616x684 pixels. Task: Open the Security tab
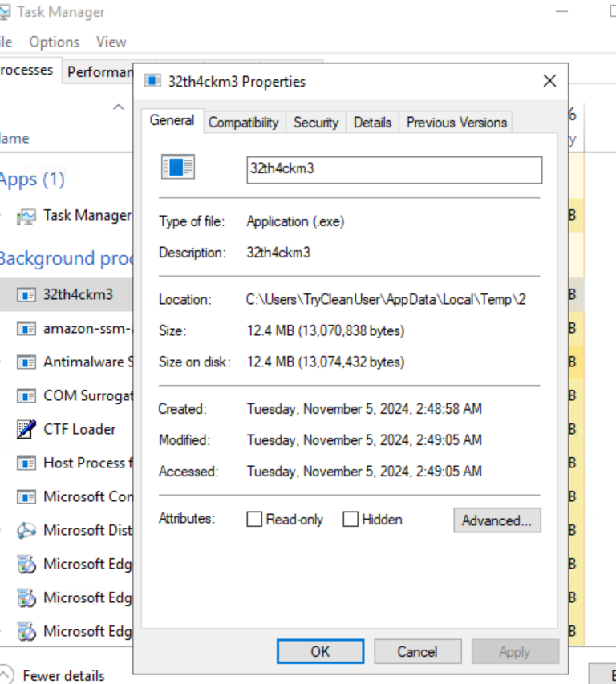(x=316, y=123)
